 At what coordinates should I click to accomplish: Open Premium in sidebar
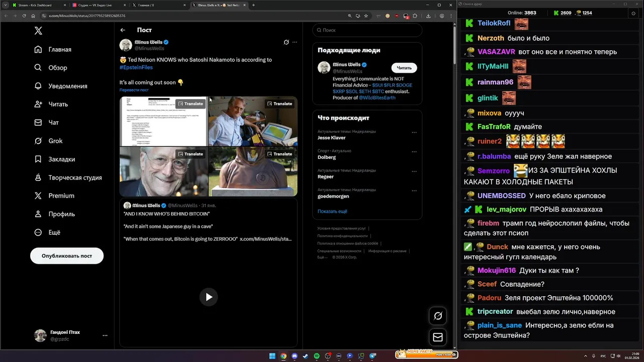pos(54,196)
